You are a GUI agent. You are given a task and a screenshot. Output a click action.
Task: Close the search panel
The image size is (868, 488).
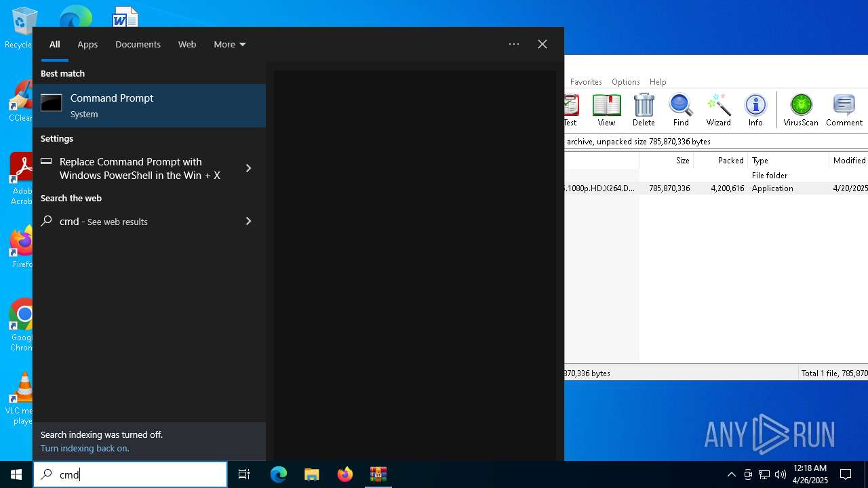coord(542,44)
